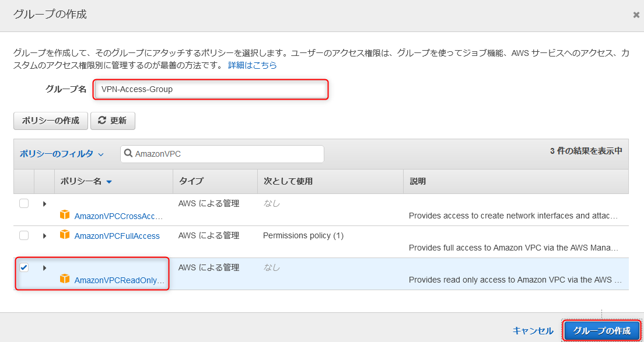Click the 更新 refresh button
This screenshot has height=342, width=644.
[113, 121]
